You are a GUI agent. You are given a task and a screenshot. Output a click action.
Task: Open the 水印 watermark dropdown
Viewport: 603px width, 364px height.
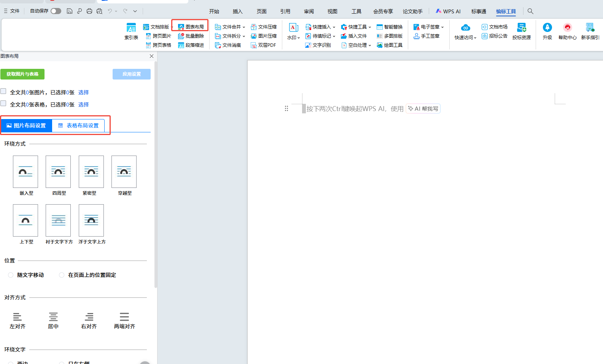[x=293, y=31]
